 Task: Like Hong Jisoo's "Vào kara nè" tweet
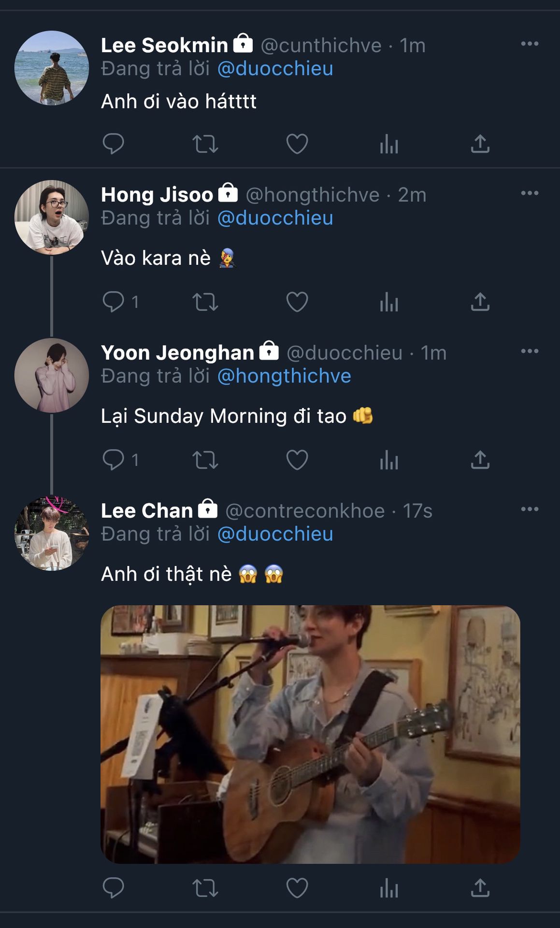pyautogui.click(x=297, y=302)
